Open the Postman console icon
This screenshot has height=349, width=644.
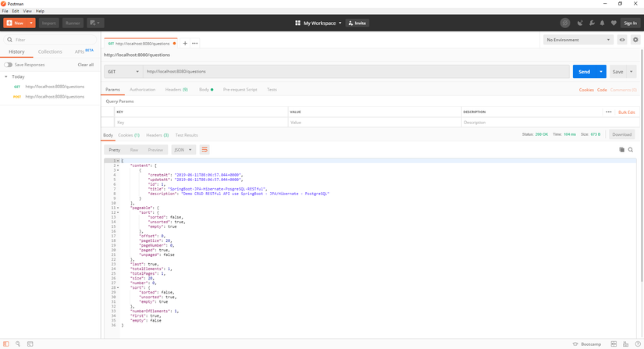(30, 344)
